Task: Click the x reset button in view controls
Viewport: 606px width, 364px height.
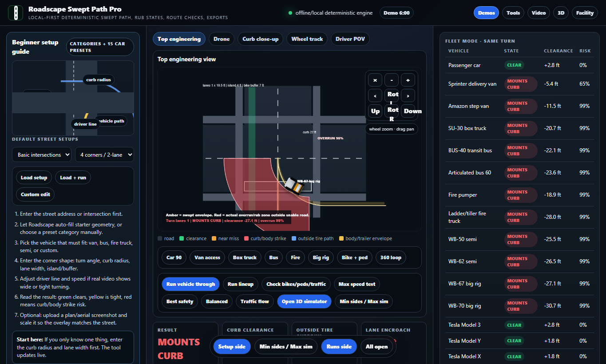Action: pos(375,80)
